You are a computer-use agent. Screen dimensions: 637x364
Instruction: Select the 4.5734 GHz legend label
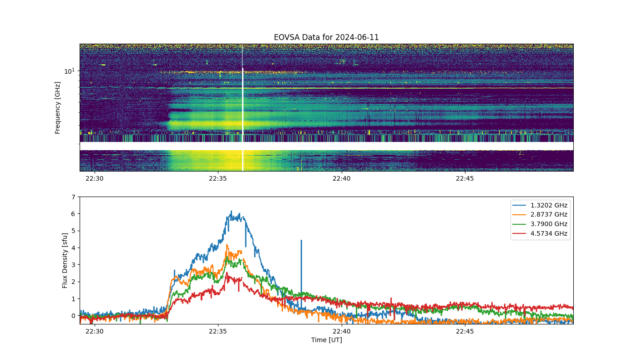549,233
